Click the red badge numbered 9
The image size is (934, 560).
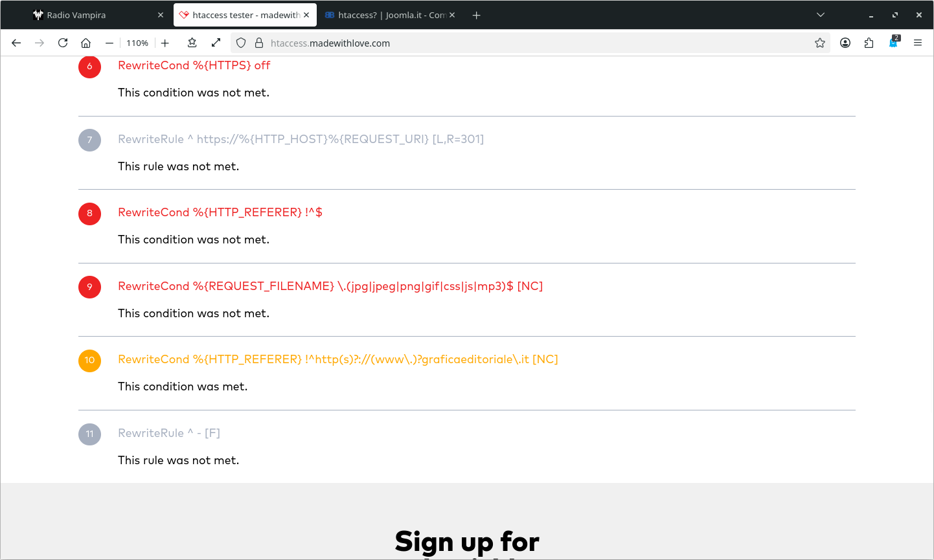(x=89, y=287)
